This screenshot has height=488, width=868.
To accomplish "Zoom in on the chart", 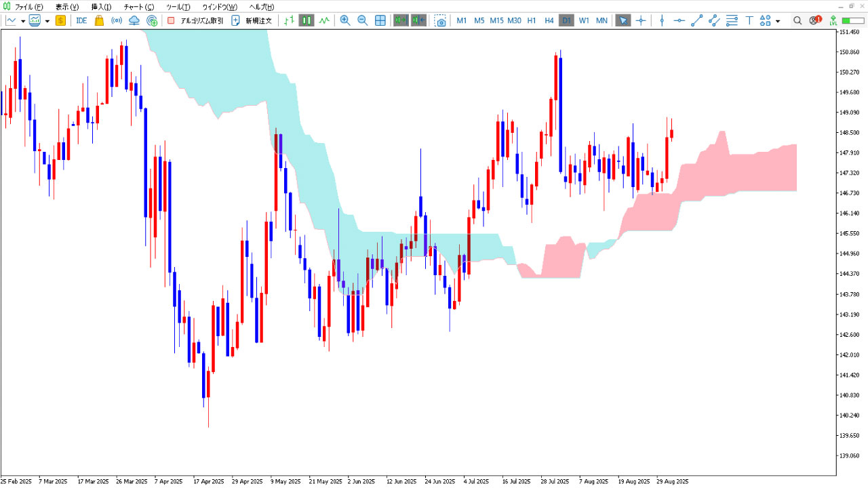I will pos(345,20).
